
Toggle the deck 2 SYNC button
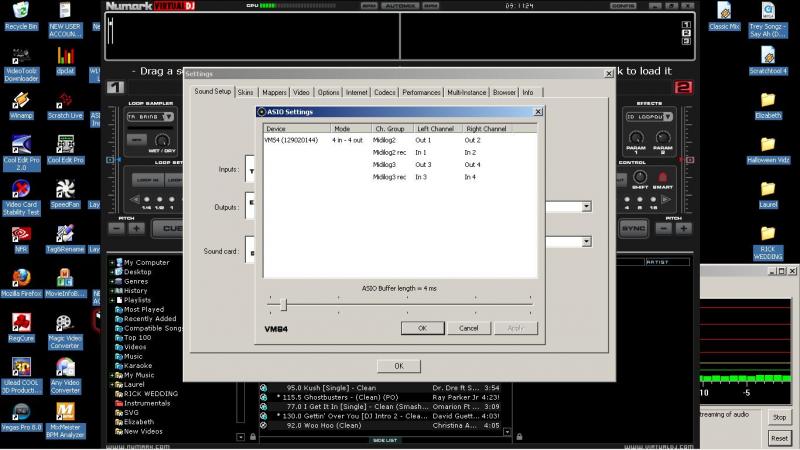[x=634, y=228]
